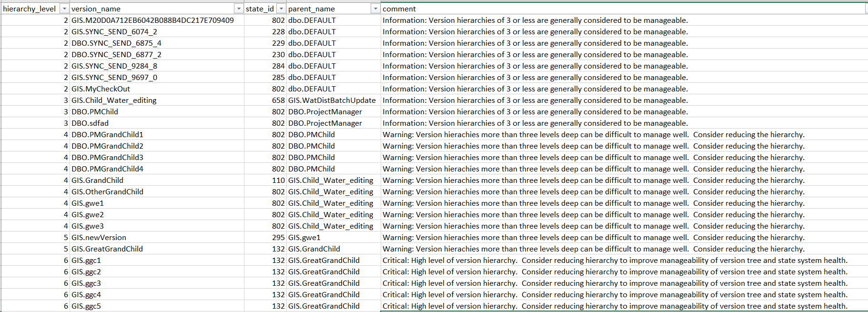Click the GIS.ggc2 version cell
This screenshot has height=312, width=868.
point(157,272)
